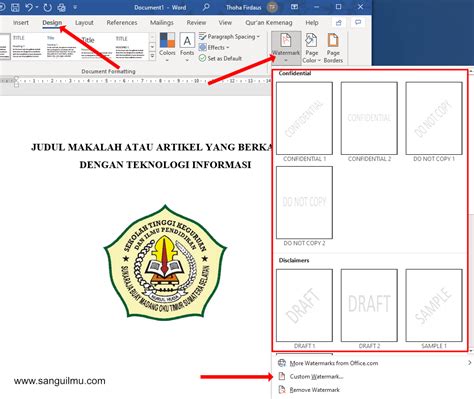Open Customize Quick Access Toolbar arrow

pyautogui.click(x=75, y=7)
